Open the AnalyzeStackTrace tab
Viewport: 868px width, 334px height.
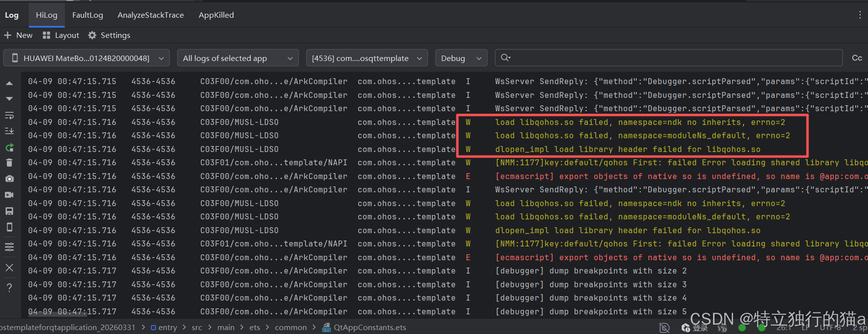coord(150,15)
